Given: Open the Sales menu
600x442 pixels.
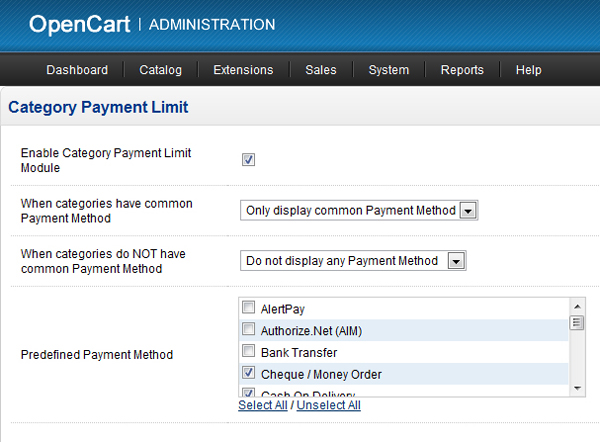Looking at the screenshot, I should click(321, 70).
